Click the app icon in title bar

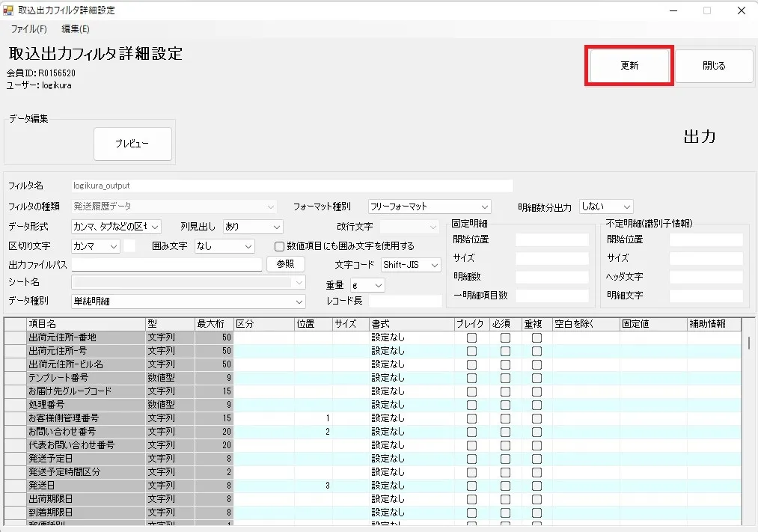7,10
